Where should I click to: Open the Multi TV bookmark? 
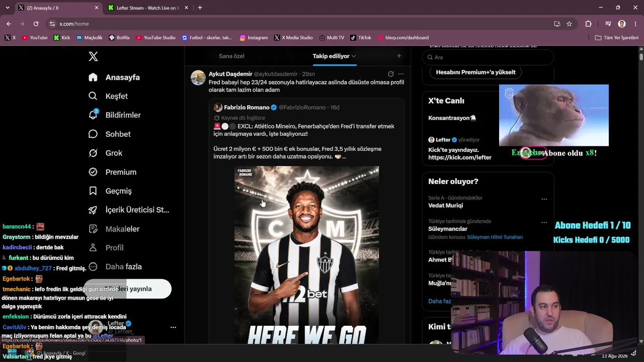332,38
